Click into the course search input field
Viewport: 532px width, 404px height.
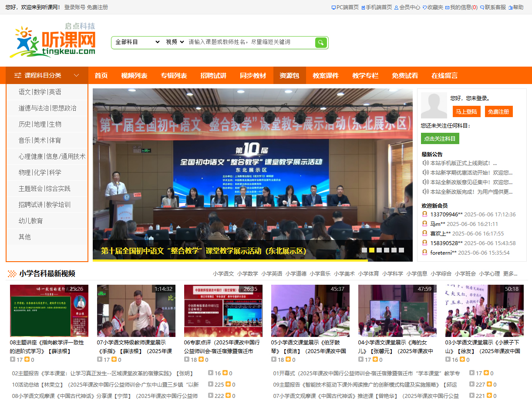249,42
